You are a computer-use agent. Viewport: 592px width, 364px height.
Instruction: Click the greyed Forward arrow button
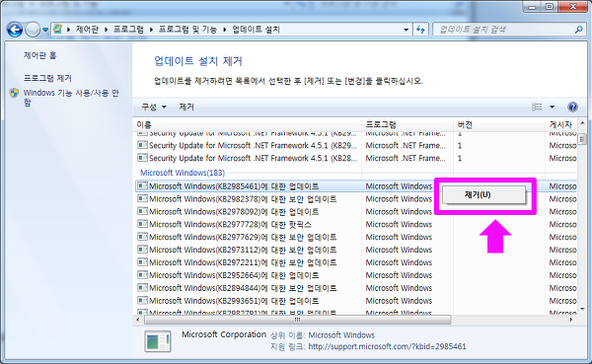pyautogui.click(x=33, y=30)
